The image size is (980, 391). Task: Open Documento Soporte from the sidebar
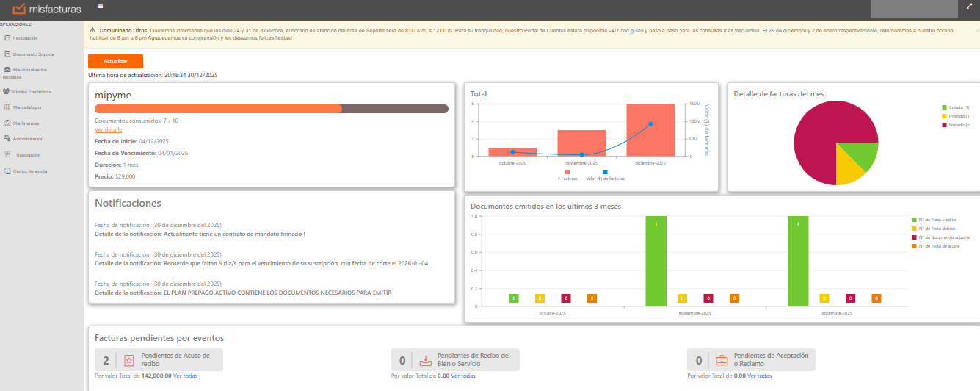click(x=33, y=54)
